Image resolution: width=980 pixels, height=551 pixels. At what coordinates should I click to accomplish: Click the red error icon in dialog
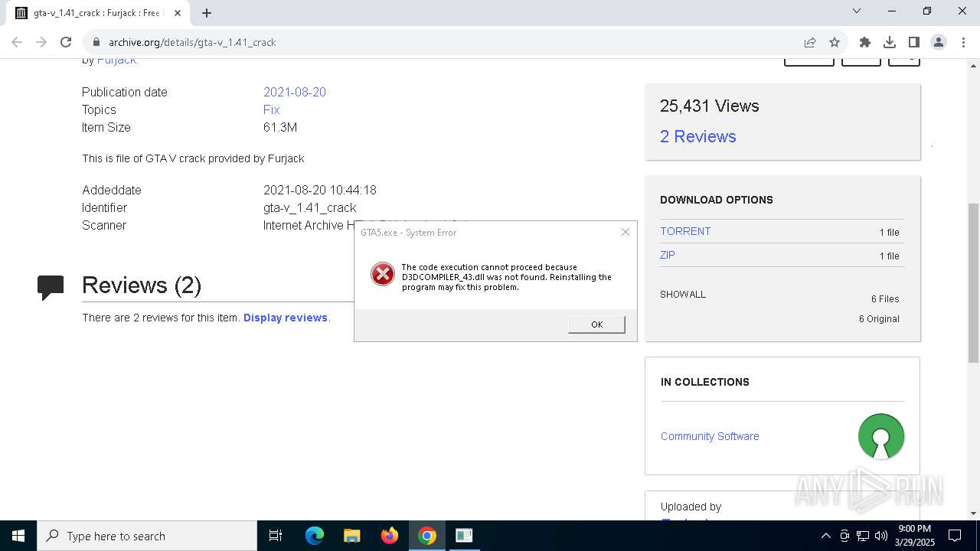383,274
